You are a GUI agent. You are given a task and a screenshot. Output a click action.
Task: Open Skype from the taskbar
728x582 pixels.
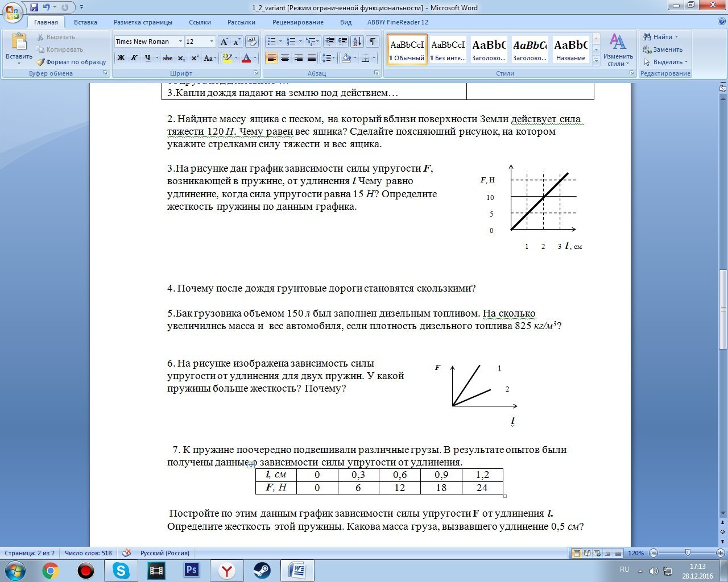(x=121, y=570)
